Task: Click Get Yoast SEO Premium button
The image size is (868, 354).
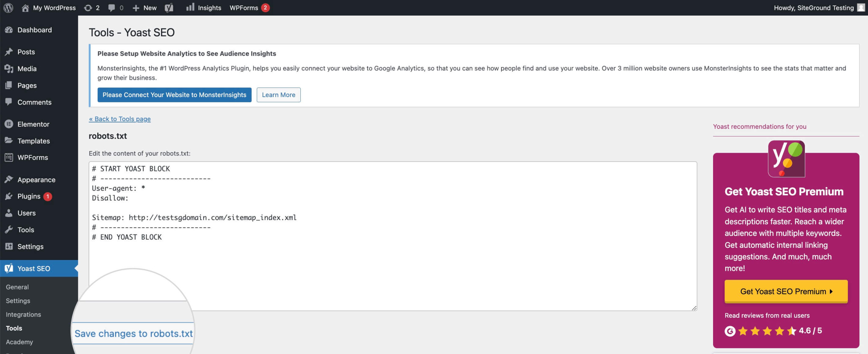Action: click(786, 291)
